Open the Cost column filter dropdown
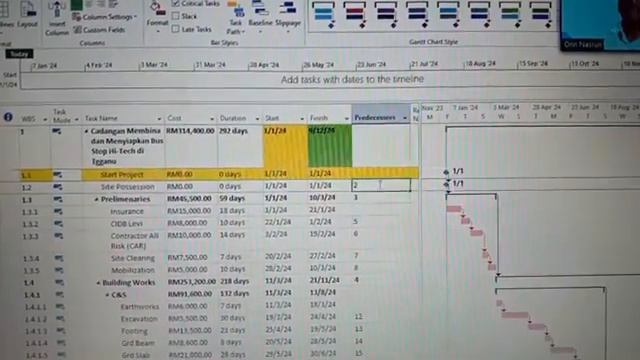The width and height of the screenshot is (640, 360). click(212, 119)
